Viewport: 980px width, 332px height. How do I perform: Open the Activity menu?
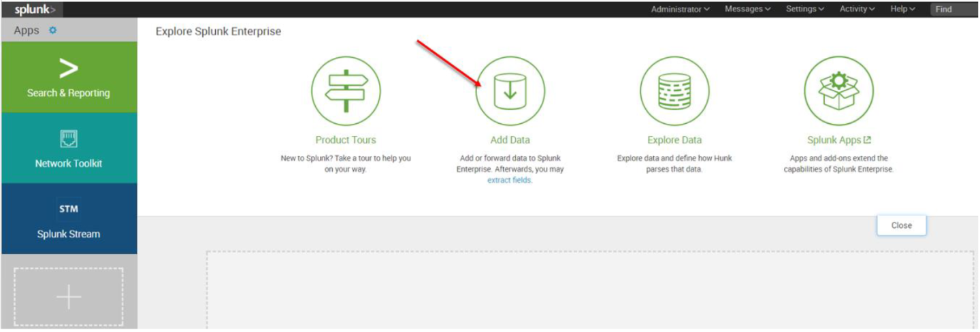tap(857, 9)
